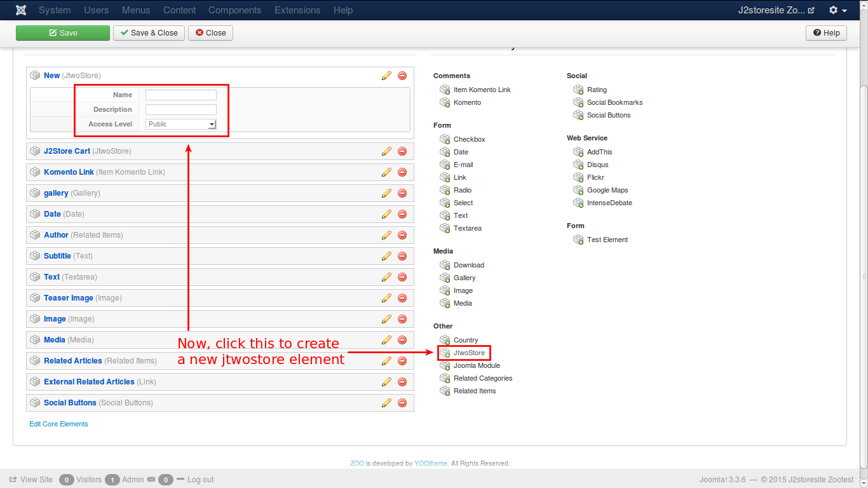Open the Menus menu
868x488 pixels.
136,10
